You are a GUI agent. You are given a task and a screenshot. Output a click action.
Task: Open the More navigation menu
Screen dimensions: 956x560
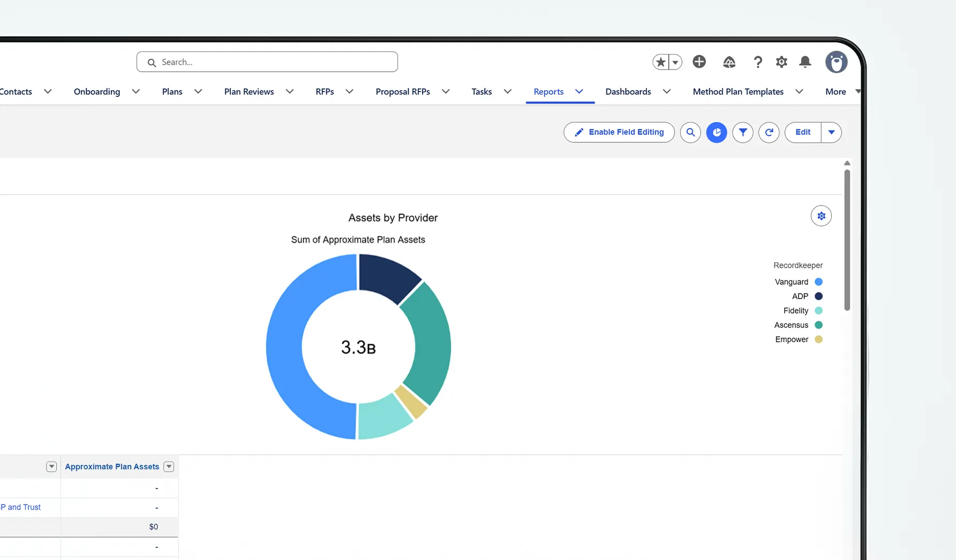pyautogui.click(x=842, y=92)
